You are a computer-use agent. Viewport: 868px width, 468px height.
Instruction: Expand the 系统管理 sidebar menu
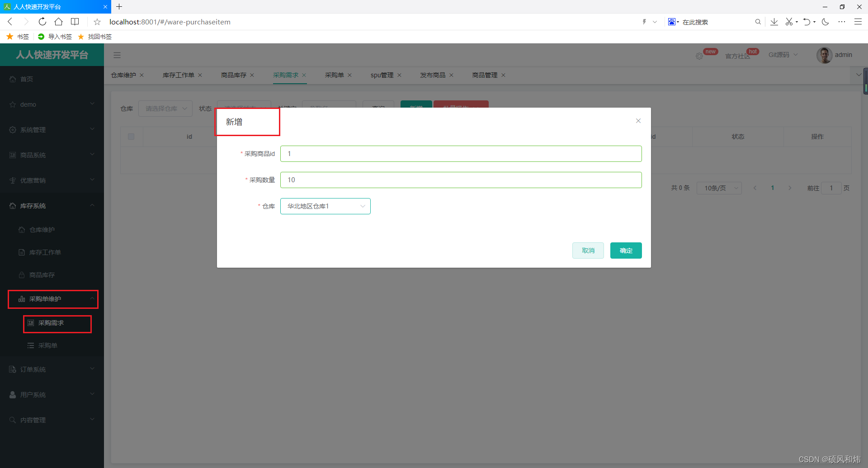pyautogui.click(x=52, y=130)
